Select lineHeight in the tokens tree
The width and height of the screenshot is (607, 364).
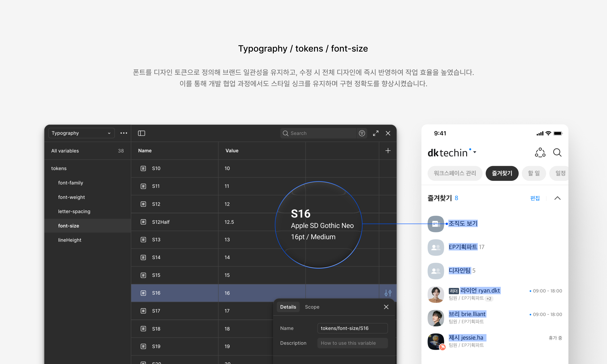pyautogui.click(x=70, y=240)
